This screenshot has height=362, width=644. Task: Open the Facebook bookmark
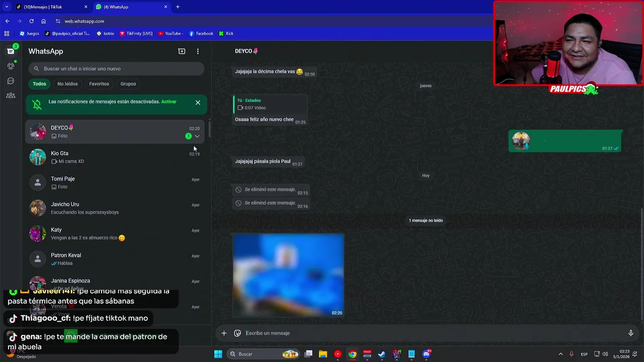[x=201, y=34]
